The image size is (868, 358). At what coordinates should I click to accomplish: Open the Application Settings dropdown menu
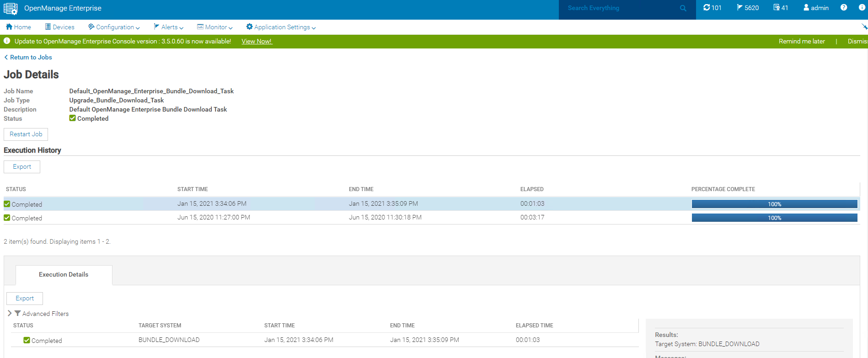point(281,27)
